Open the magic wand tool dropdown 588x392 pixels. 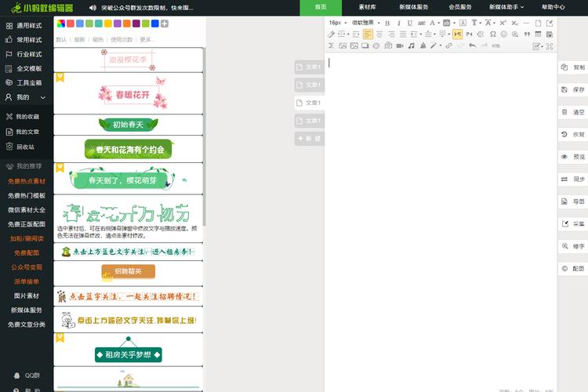(441, 45)
